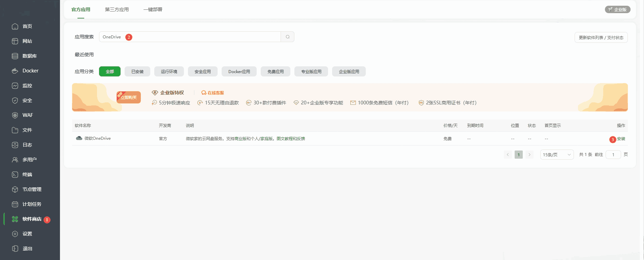
Task: Click the 微软OneDrive cloud icon
Action: [x=79, y=138]
